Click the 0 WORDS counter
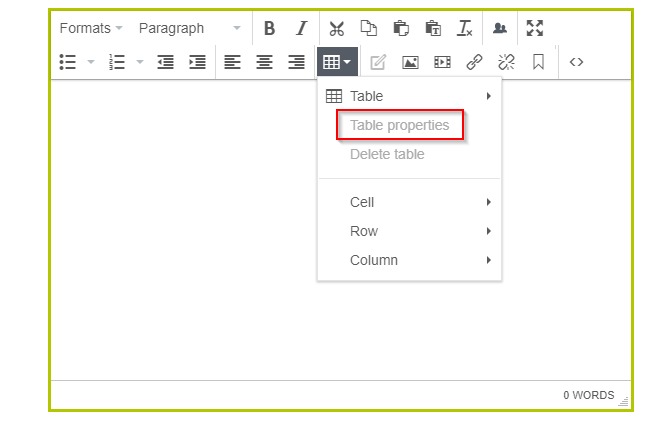 coord(588,395)
